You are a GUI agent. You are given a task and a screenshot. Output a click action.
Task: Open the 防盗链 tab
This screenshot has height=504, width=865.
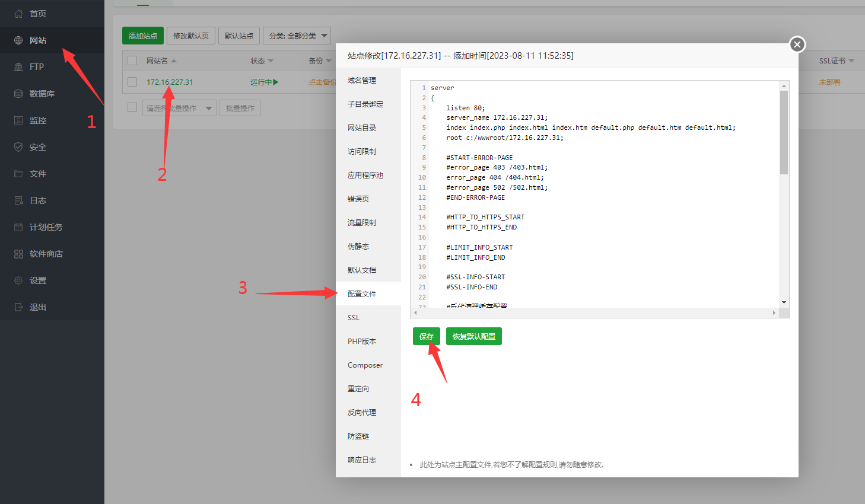point(368,436)
